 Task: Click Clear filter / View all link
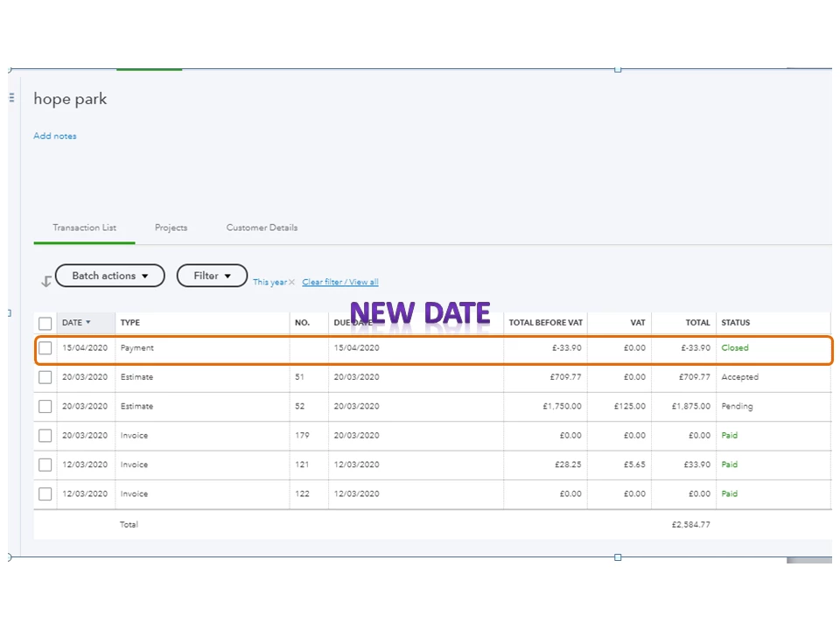(340, 282)
